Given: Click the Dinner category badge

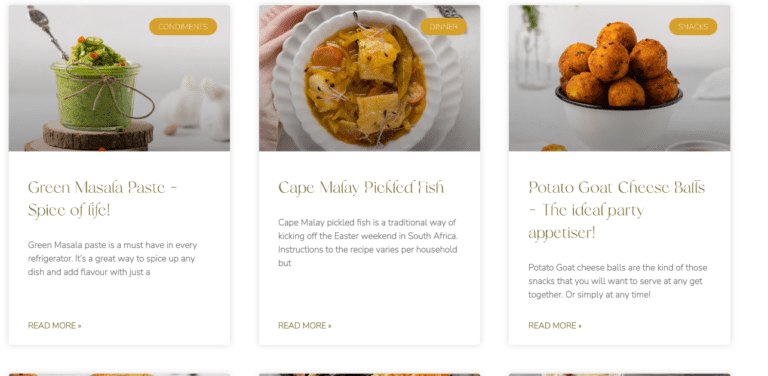Looking at the screenshot, I should coord(443,26).
